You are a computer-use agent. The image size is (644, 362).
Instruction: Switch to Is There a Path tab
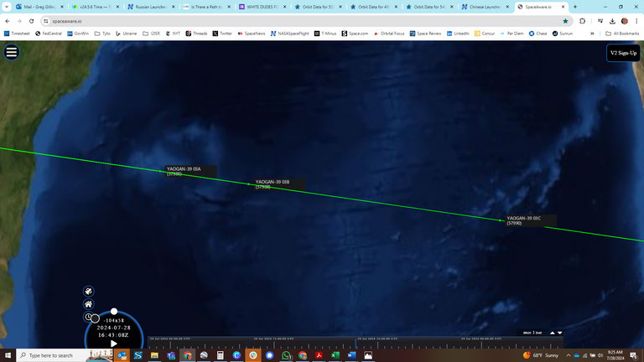pyautogui.click(x=206, y=7)
